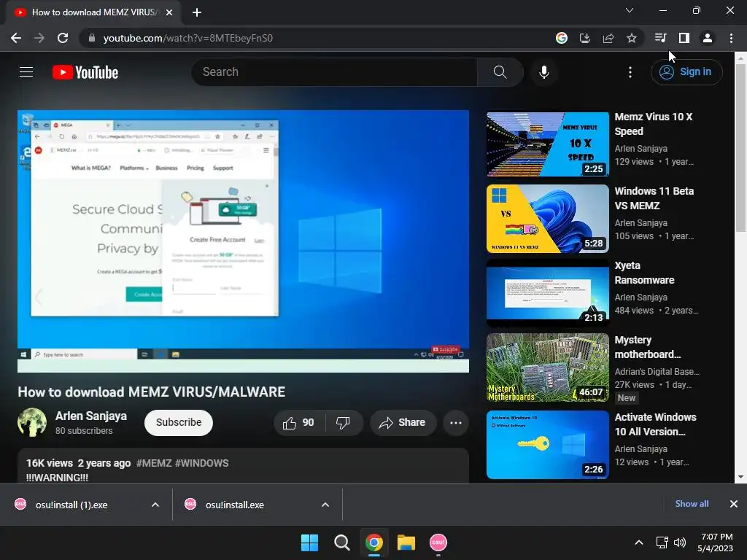This screenshot has height=560, width=747.
Task: Open osu!install (1).exe download item
Action: pos(71,505)
